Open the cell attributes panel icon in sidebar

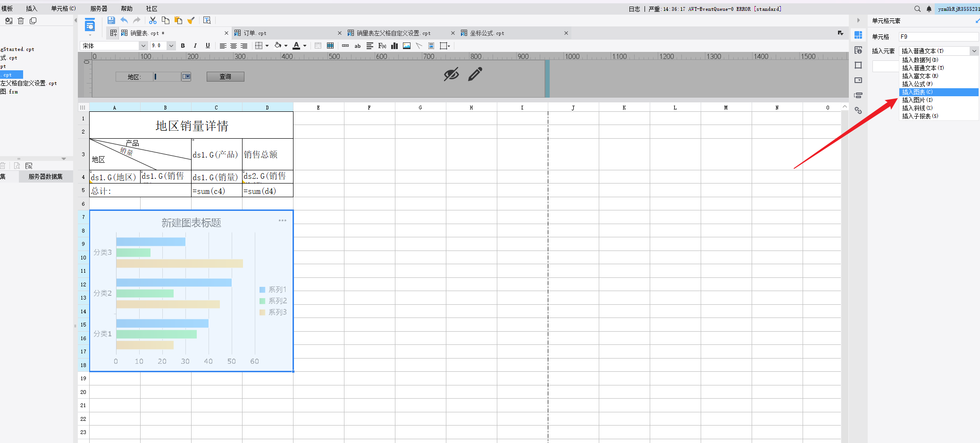click(858, 50)
